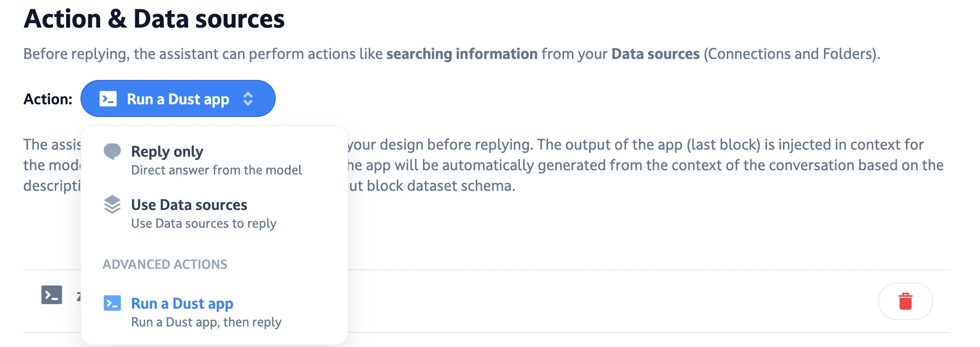Click the Action & Data sources heading

click(154, 19)
